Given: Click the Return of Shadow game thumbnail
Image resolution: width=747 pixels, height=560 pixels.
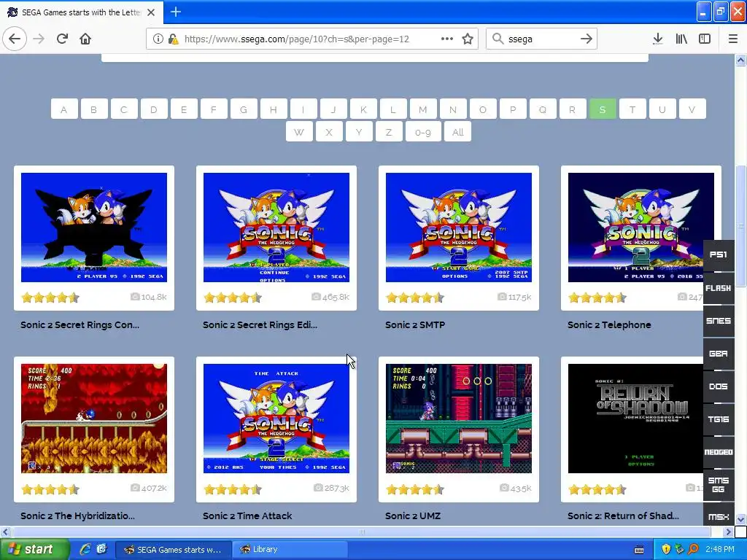Looking at the screenshot, I should [x=635, y=419].
